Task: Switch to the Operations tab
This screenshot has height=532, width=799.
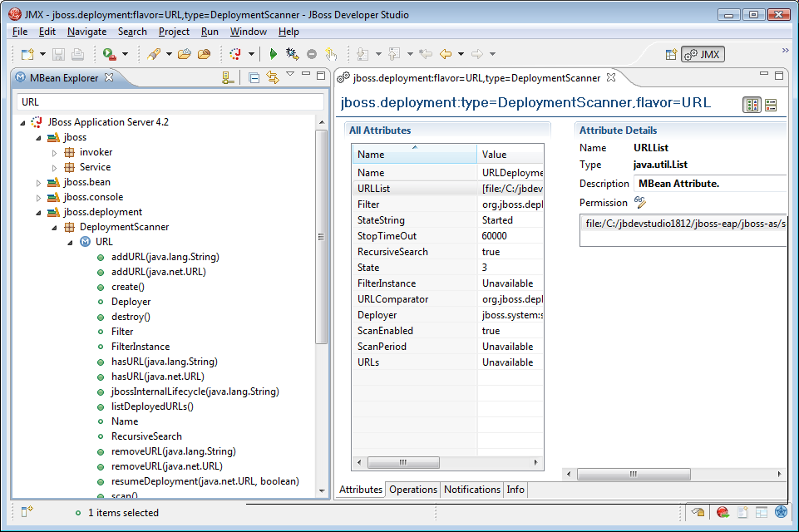Action: tap(412, 490)
